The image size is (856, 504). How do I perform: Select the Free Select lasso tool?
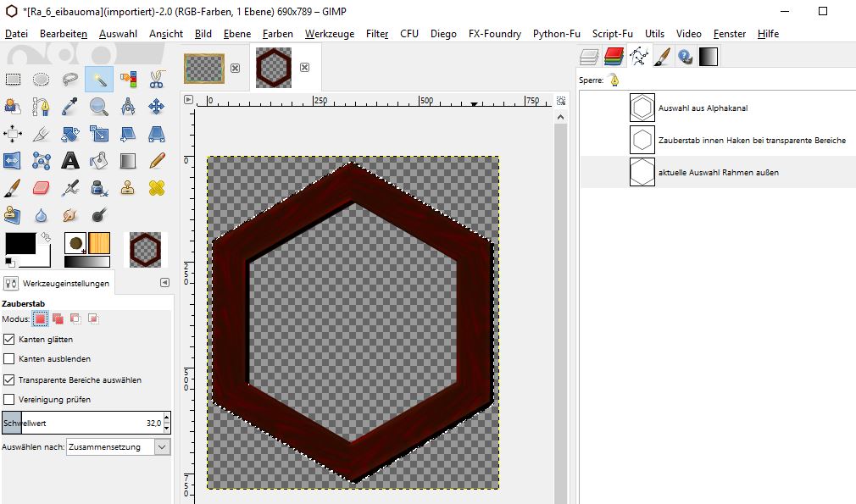point(70,80)
